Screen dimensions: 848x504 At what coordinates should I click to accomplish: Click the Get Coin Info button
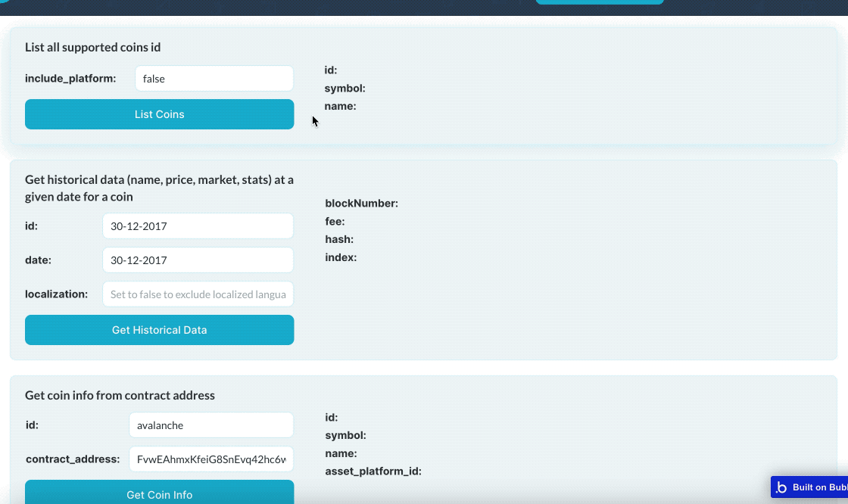(160, 492)
